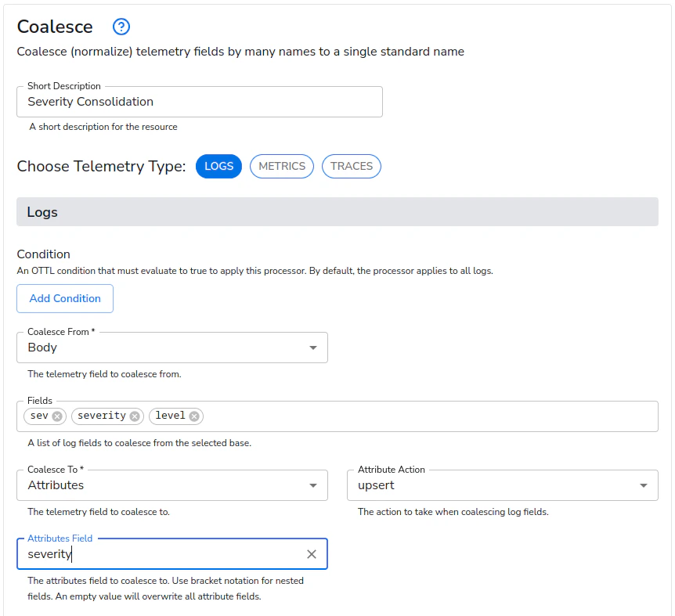Open the Coalesce From dropdown
675x616 pixels.
172,348
